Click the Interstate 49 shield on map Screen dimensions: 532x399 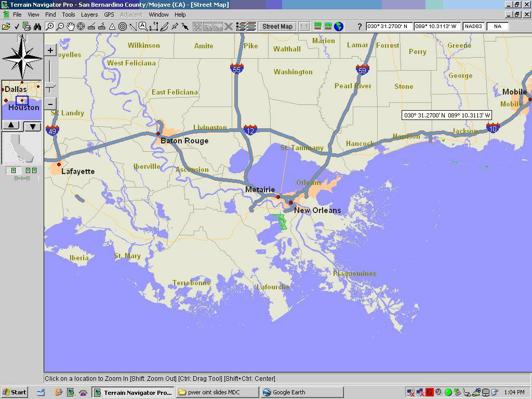coord(52,130)
